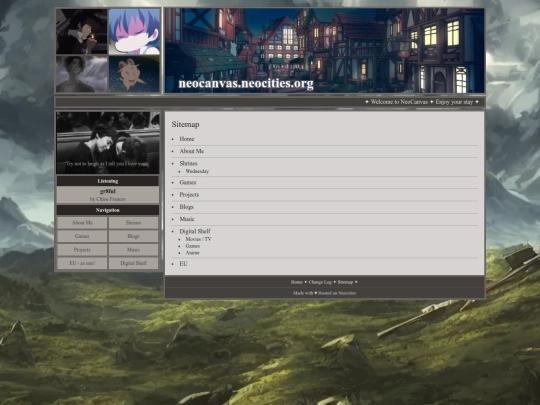Image resolution: width=540 pixels, height=405 pixels.
Task: Open Sitemap link in footer
Action: pos(345,282)
